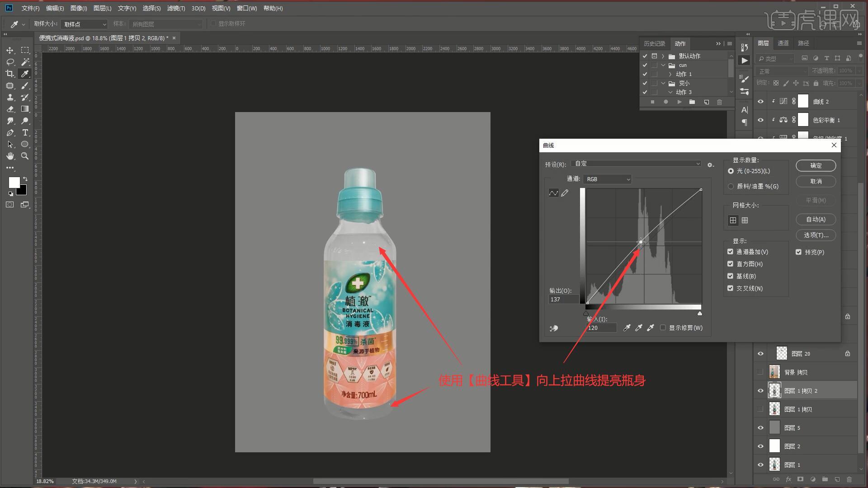This screenshot has width=868, height=488.
Task: Select the 颜料/油墨 % radio option
Action: [x=731, y=186]
